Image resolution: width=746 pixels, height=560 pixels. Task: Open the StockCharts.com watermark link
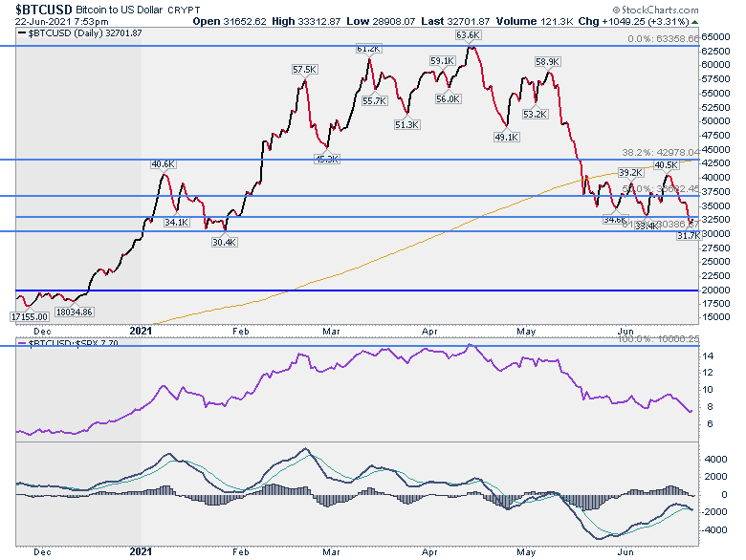point(655,10)
